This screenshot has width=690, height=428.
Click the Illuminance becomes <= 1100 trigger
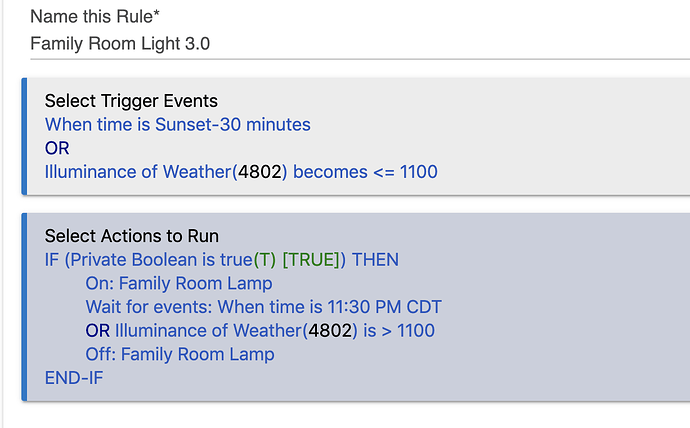pyautogui.click(x=241, y=172)
